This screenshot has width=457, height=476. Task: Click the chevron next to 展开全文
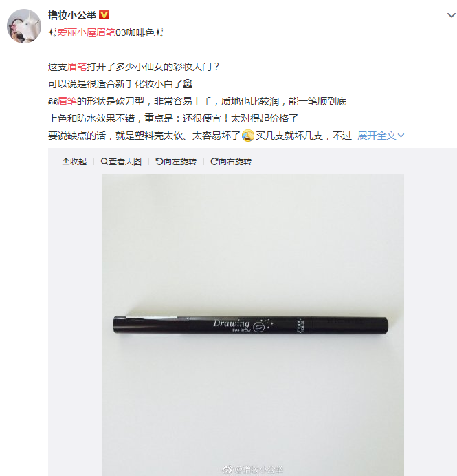pyautogui.click(x=401, y=136)
